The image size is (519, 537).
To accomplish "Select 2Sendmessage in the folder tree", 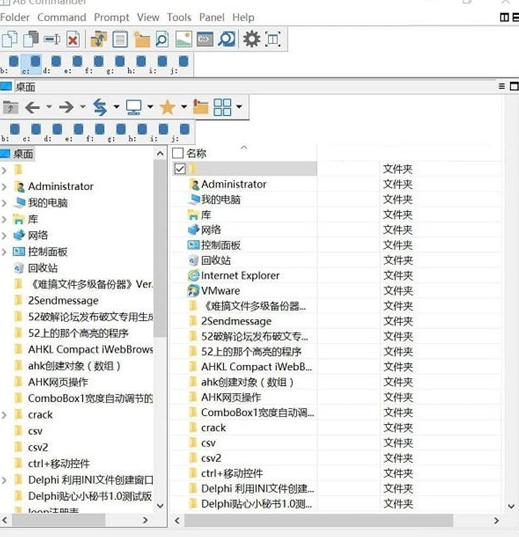I will 63,301.
